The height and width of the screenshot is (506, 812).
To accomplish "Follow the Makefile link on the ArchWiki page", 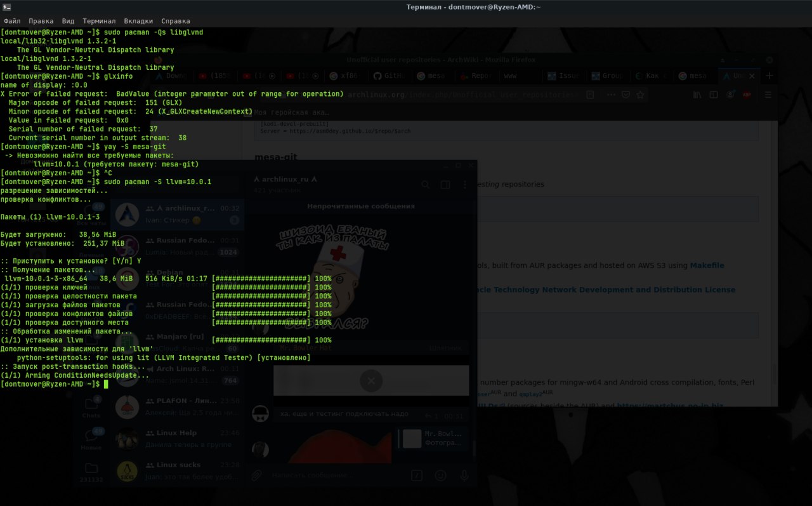I will (707, 265).
